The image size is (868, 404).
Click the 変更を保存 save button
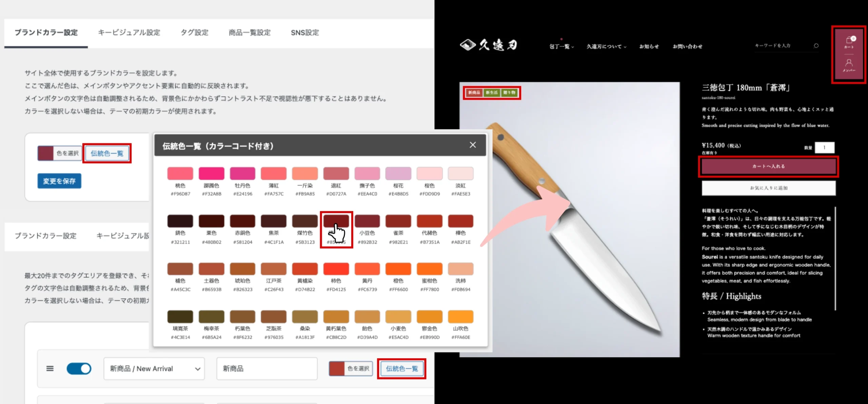[59, 180]
